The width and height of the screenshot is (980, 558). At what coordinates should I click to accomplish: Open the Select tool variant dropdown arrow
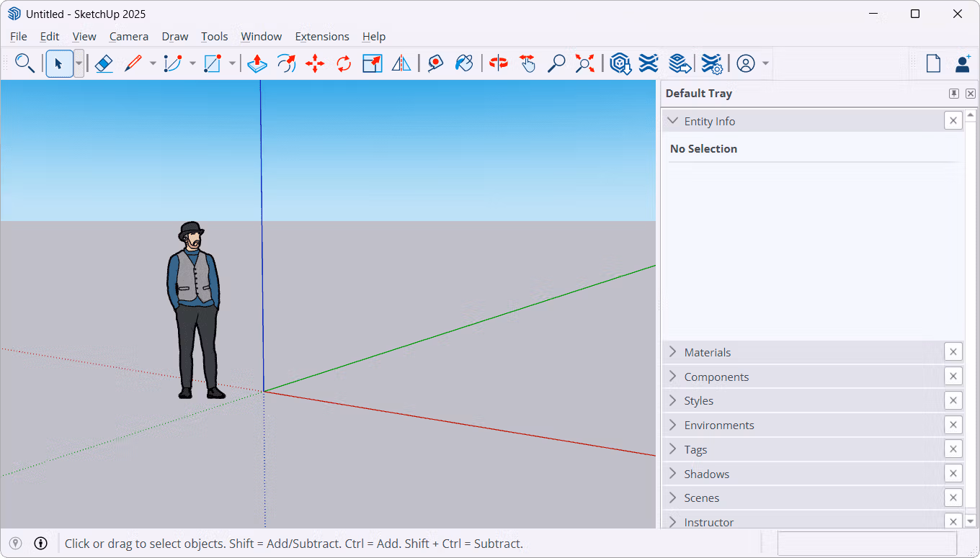pyautogui.click(x=79, y=63)
